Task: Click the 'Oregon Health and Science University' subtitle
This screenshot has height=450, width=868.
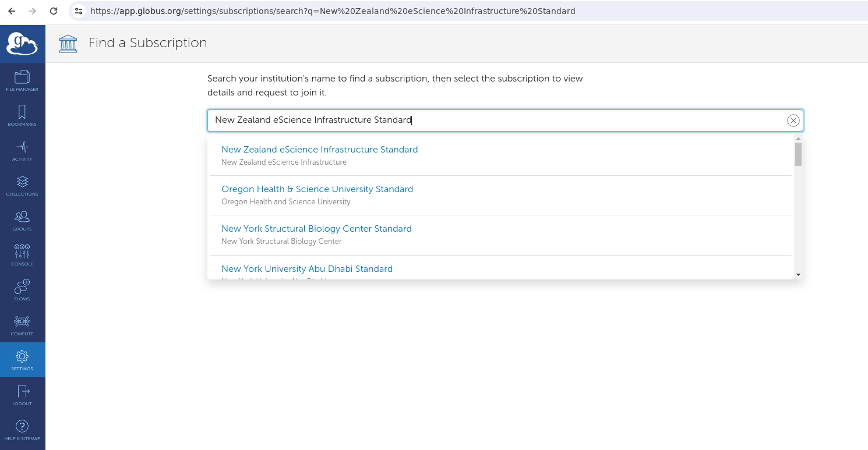Action: coord(286,202)
